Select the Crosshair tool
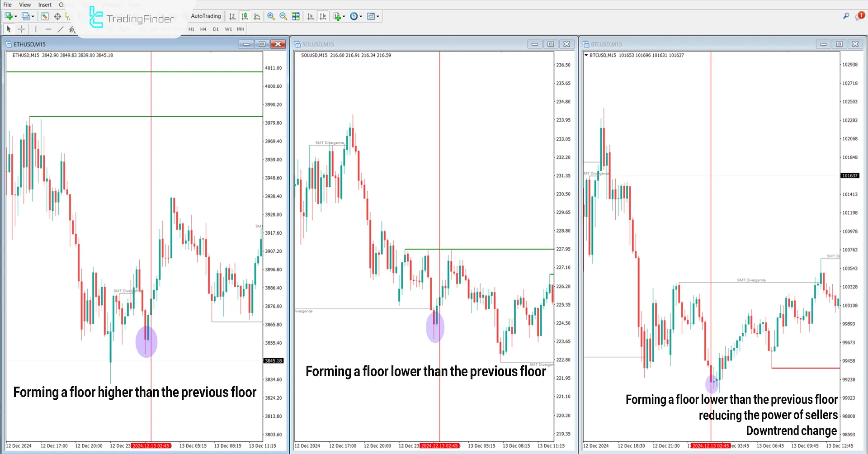868x454 pixels. tap(21, 29)
